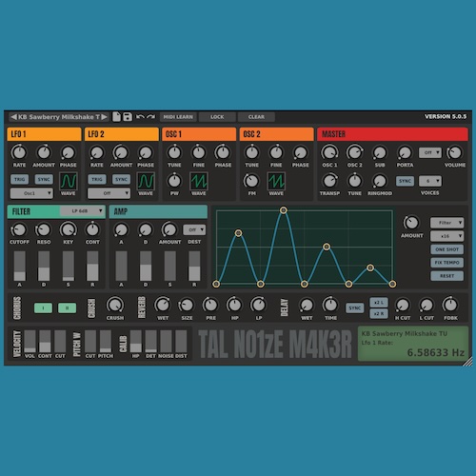Click the preset name KB Sawberry Milkshake

pyautogui.click(x=59, y=117)
